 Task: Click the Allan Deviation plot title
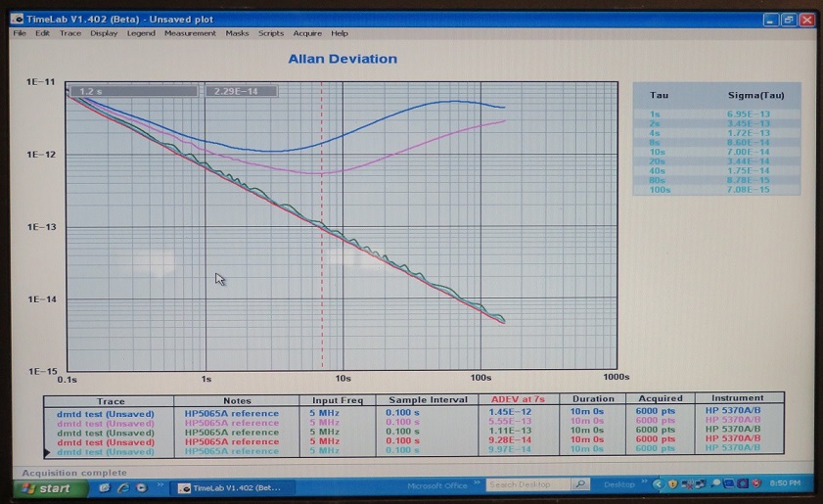(x=343, y=59)
